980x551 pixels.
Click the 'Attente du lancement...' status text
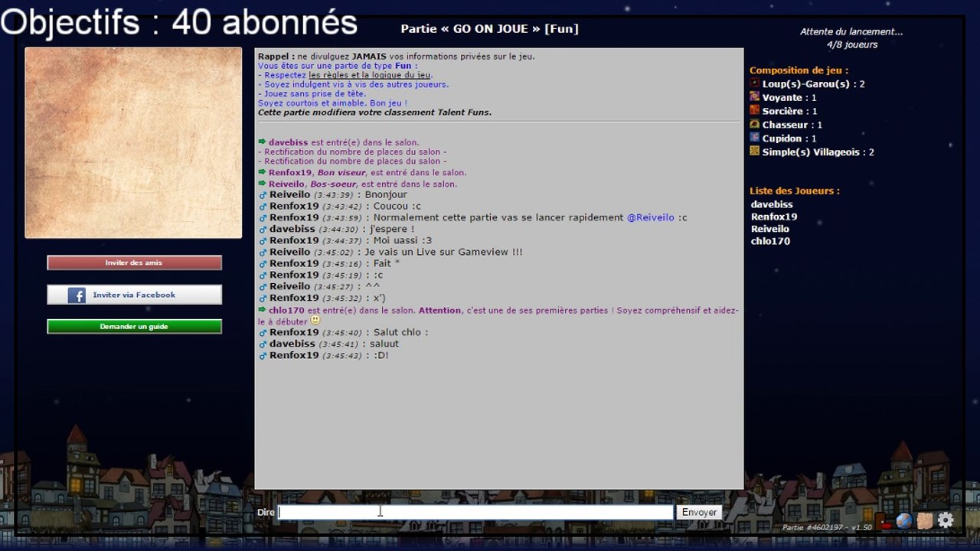pos(851,32)
